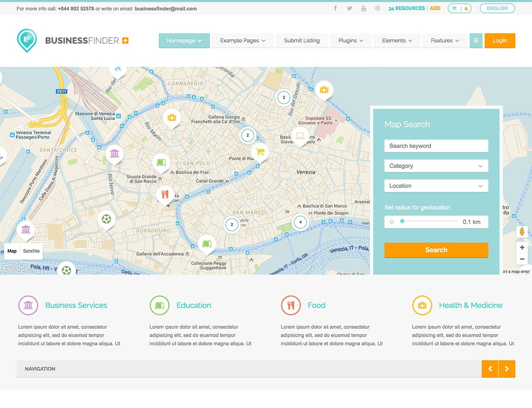
Task: Select the fork and knife marker on the map
Action: click(x=165, y=195)
